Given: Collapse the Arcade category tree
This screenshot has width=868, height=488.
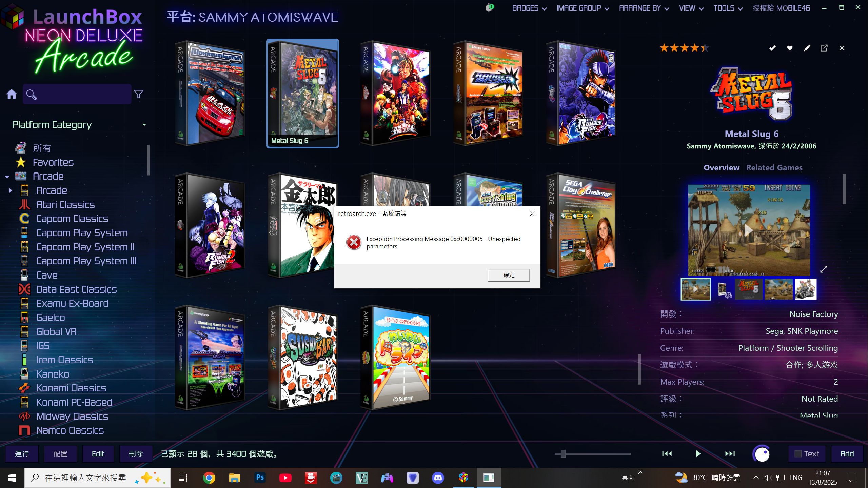Looking at the screenshot, I should [x=7, y=177].
